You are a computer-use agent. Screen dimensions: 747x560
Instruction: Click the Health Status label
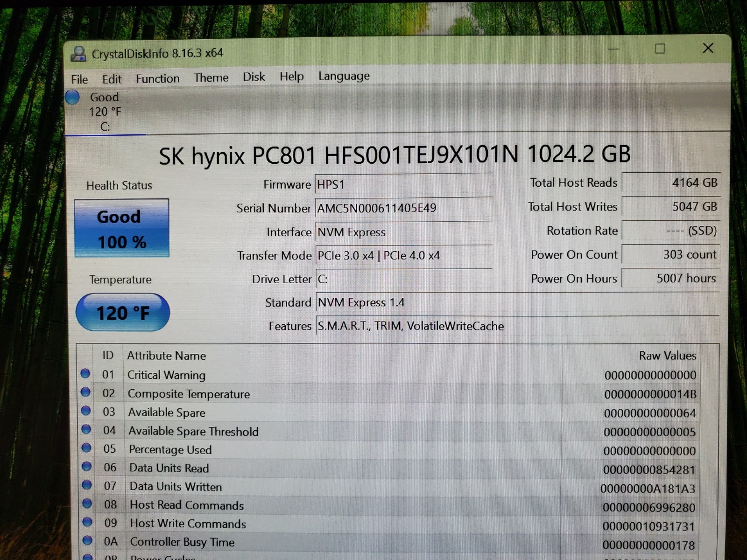point(119,186)
